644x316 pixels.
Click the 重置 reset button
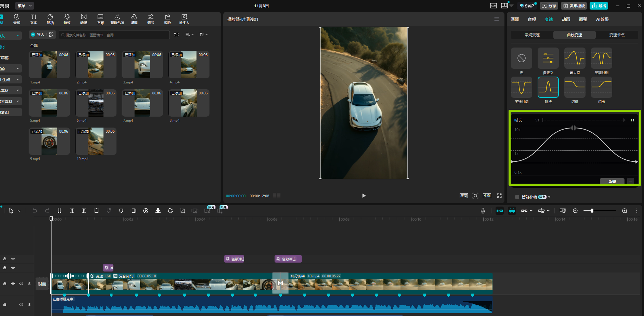click(612, 181)
